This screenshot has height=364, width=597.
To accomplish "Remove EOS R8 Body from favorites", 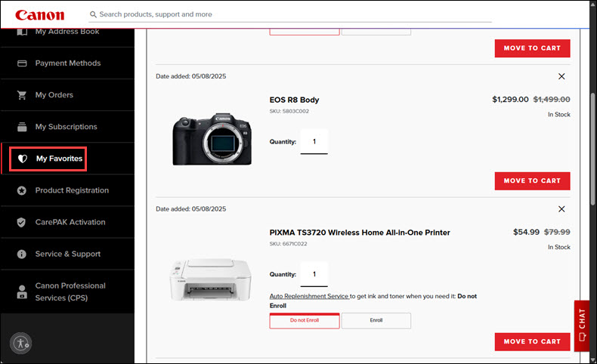I will [561, 76].
